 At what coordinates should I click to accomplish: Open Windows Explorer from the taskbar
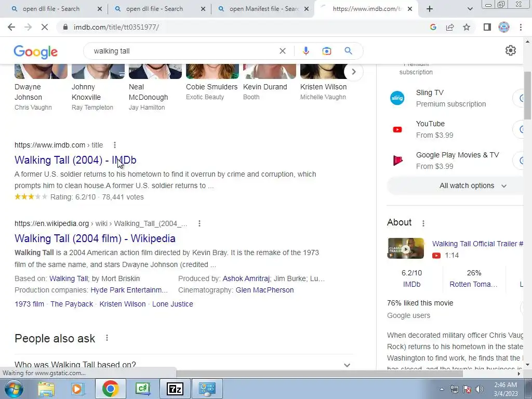click(46, 389)
